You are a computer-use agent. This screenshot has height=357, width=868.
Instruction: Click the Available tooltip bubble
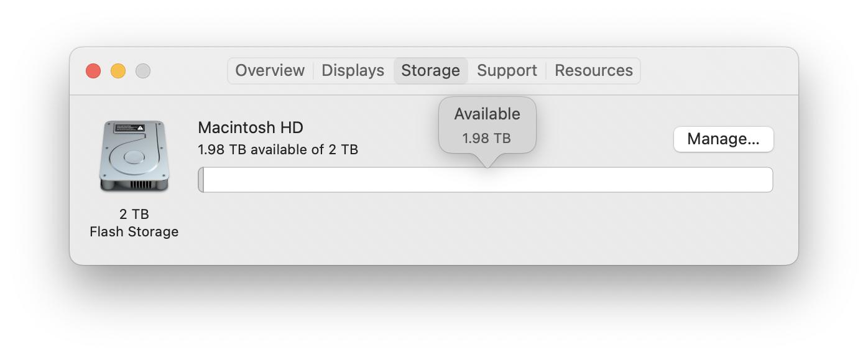tap(487, 126)
